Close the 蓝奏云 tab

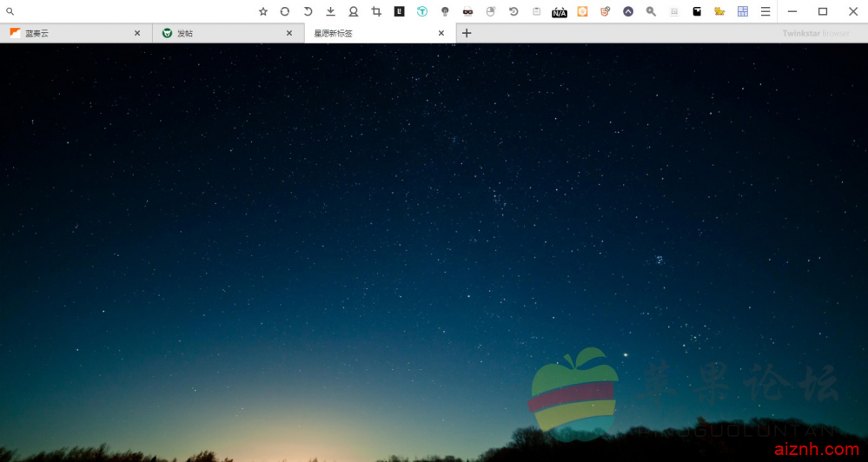(x=137, y=33)
